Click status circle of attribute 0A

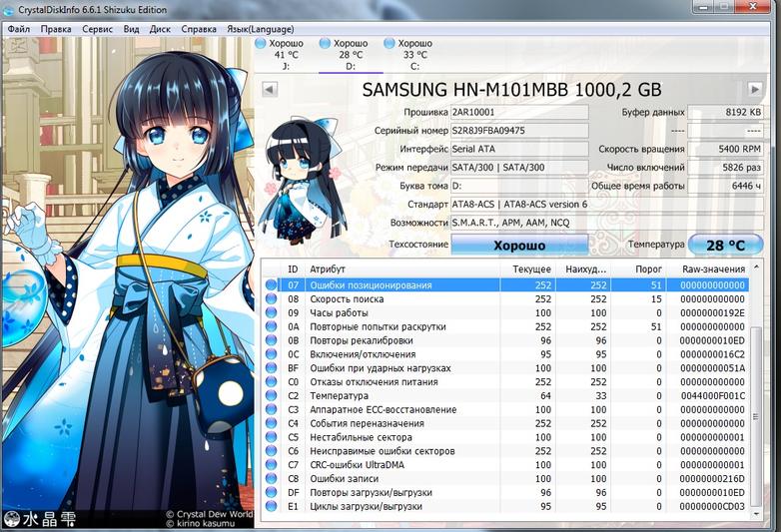(271, 326)
